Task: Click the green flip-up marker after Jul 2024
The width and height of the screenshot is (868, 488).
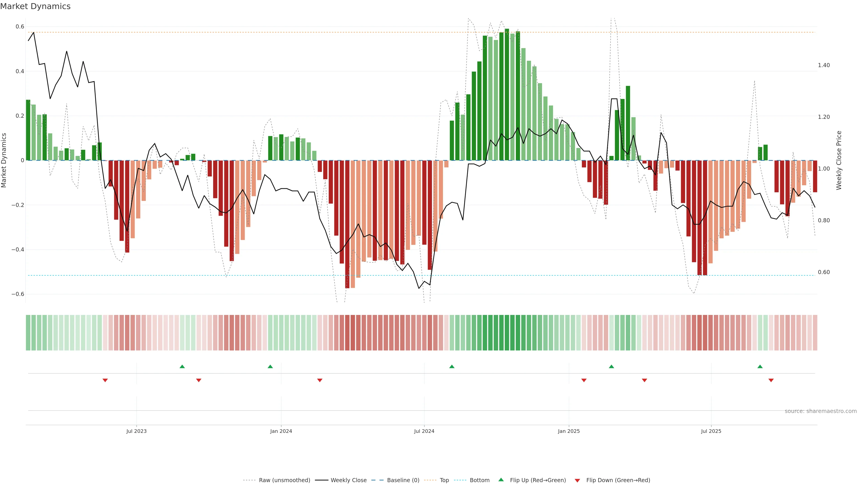Action: click(452, 366)
